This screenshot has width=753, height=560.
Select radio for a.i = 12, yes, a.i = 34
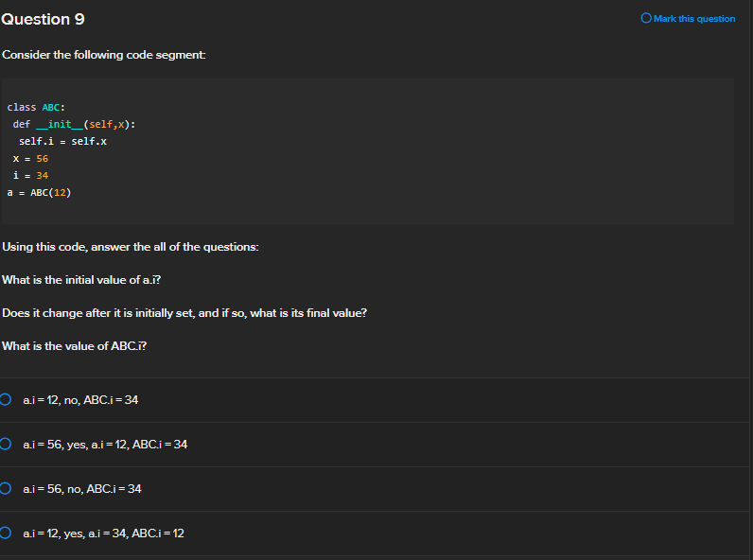point(6,533)
